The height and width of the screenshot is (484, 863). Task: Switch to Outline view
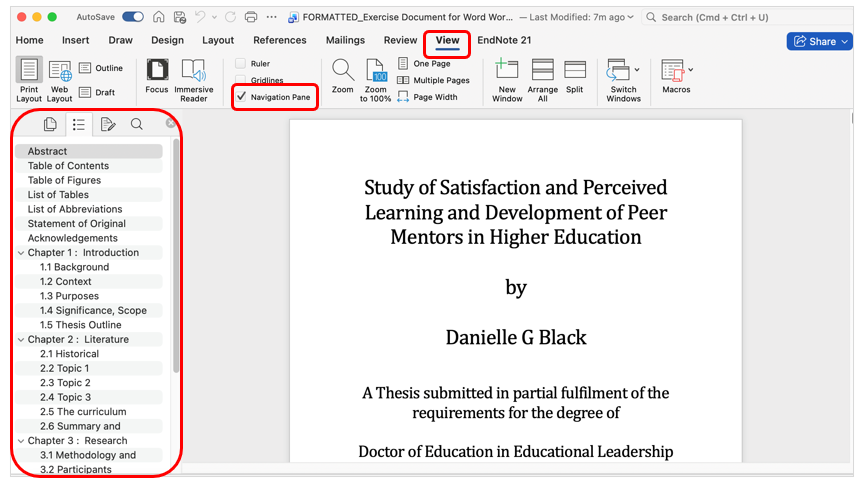click(x=101, y=68)
